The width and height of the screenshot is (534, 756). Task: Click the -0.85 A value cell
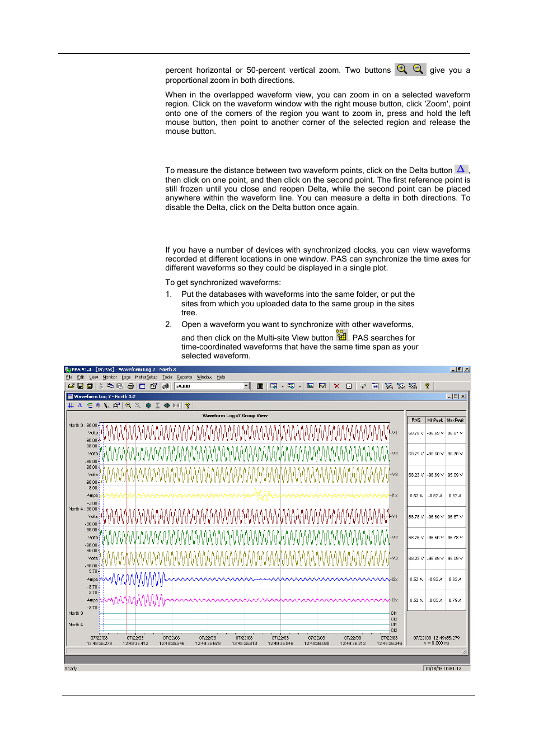click(x=435, y=600)
